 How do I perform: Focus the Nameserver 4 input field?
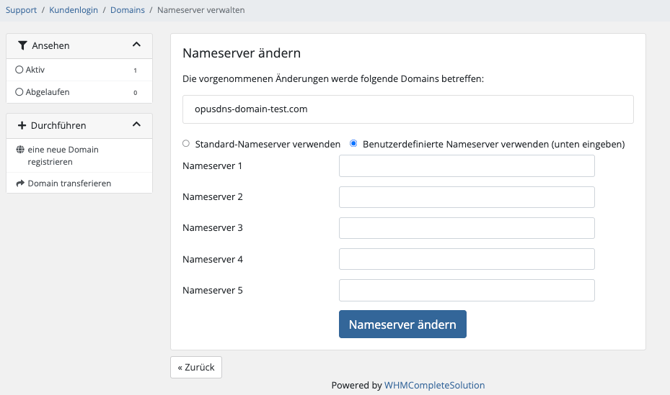(x=467, y=259)
